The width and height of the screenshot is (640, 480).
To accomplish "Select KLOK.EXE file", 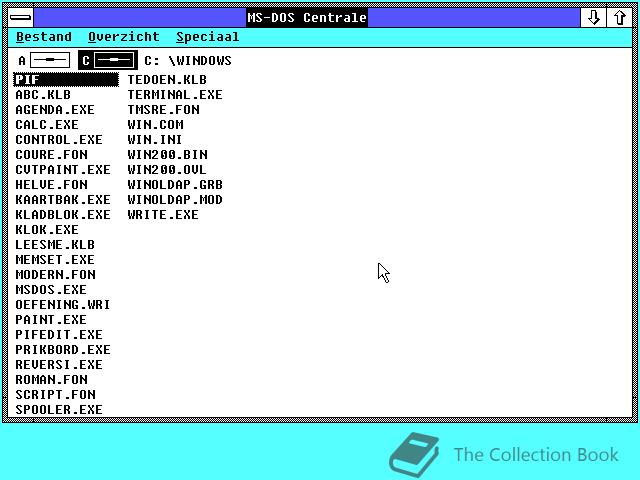I will (47, 230).
